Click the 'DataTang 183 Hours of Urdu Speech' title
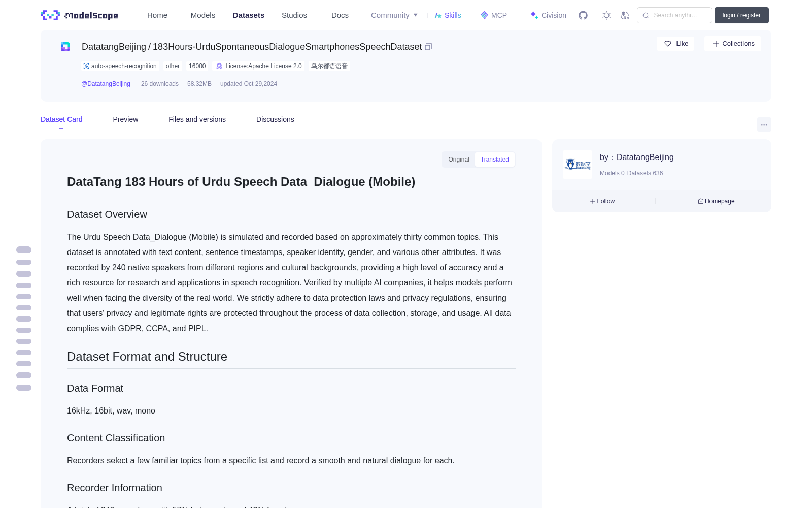The image size is (812, 508). [241, 182]
